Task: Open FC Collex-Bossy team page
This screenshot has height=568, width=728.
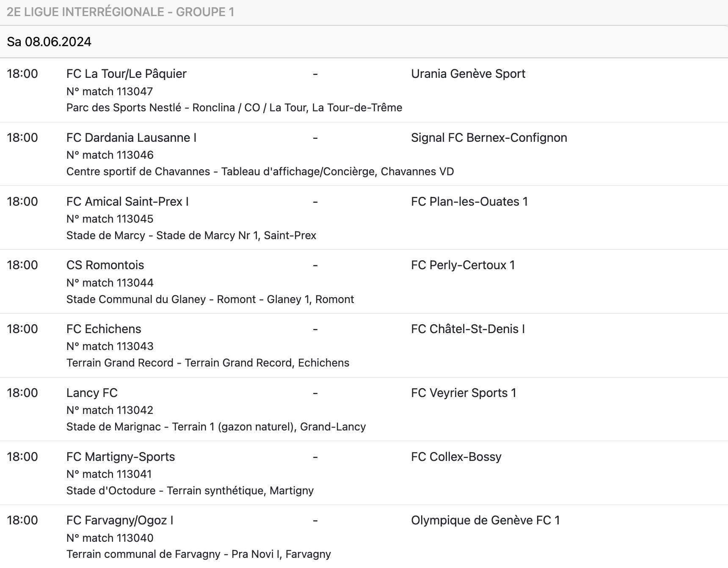Action: (x=456, y=457)
